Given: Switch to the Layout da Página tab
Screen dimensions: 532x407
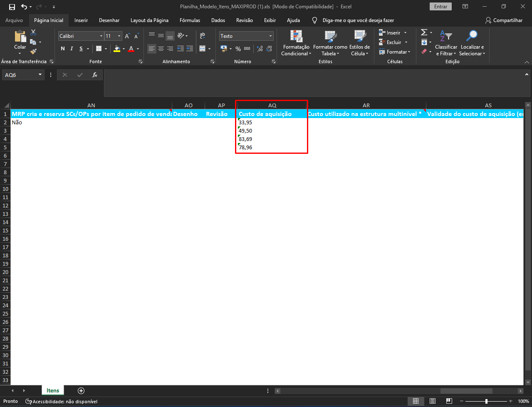Looking at the screenshot, I should pyautogui.click(x=149, y=20).
